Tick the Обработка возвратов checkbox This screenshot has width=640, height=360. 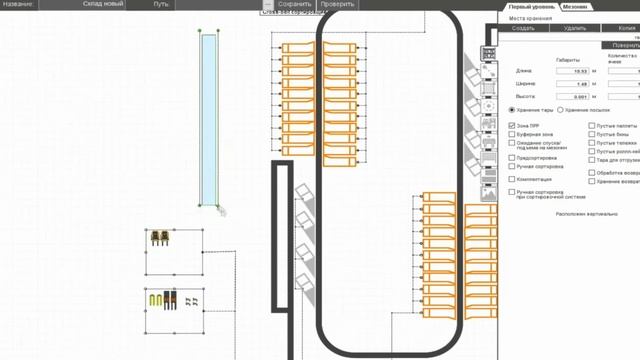[592, 173]
